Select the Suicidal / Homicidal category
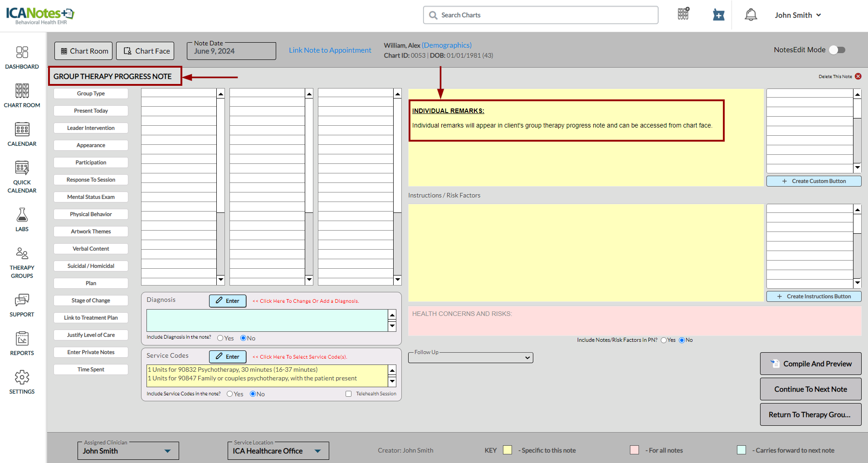This screenshot has width=868, height=463. [x=91, y=266]
